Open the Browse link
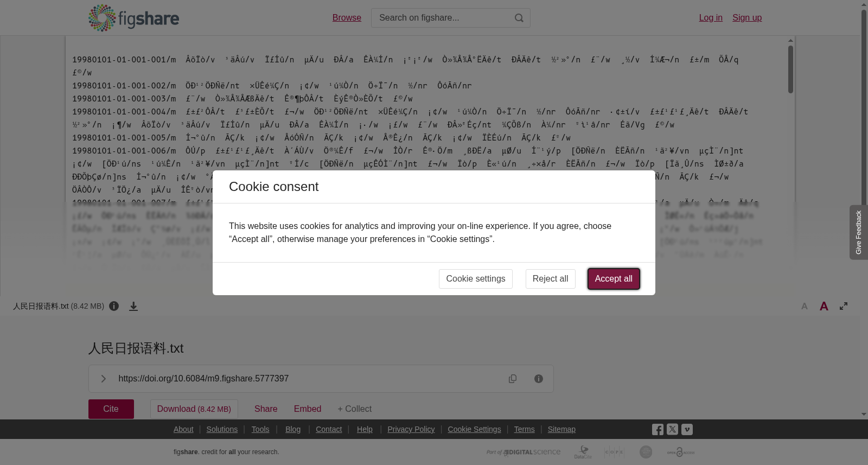The width and height of the screenshot is (868, 465). pos(347,18)
